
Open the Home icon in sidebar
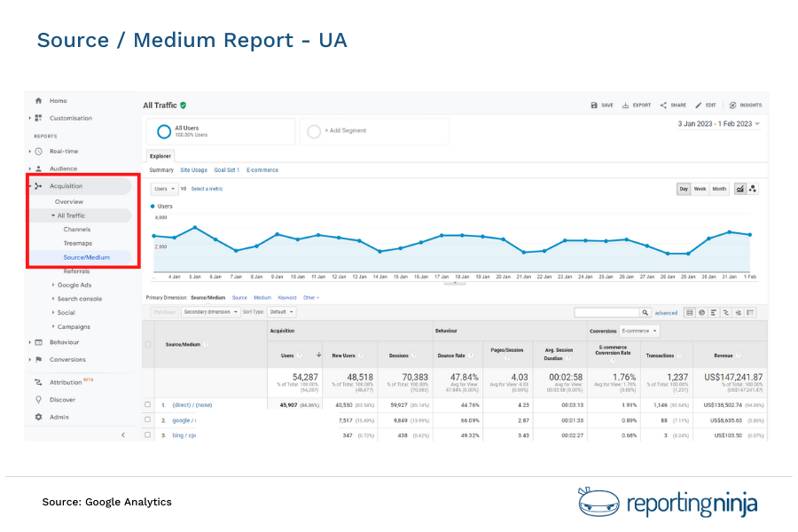tap(38, 101)
